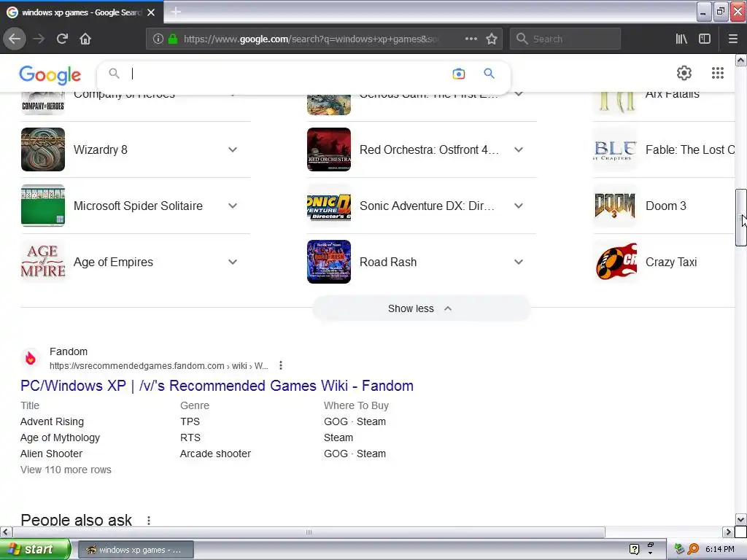The width and height of the screenshot is (747, 560).
Task: Open the Crazy Taxi thumbnail
Action: coord(615,262)
